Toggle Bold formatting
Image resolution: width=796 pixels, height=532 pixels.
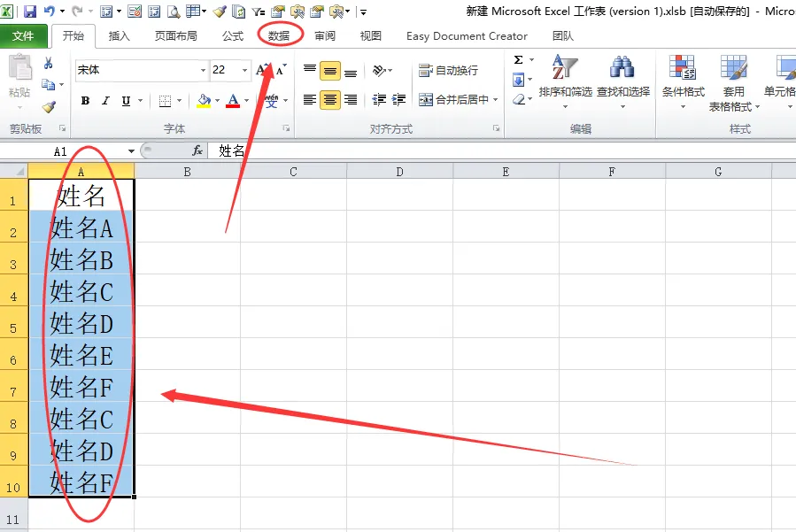pos(85,101)
